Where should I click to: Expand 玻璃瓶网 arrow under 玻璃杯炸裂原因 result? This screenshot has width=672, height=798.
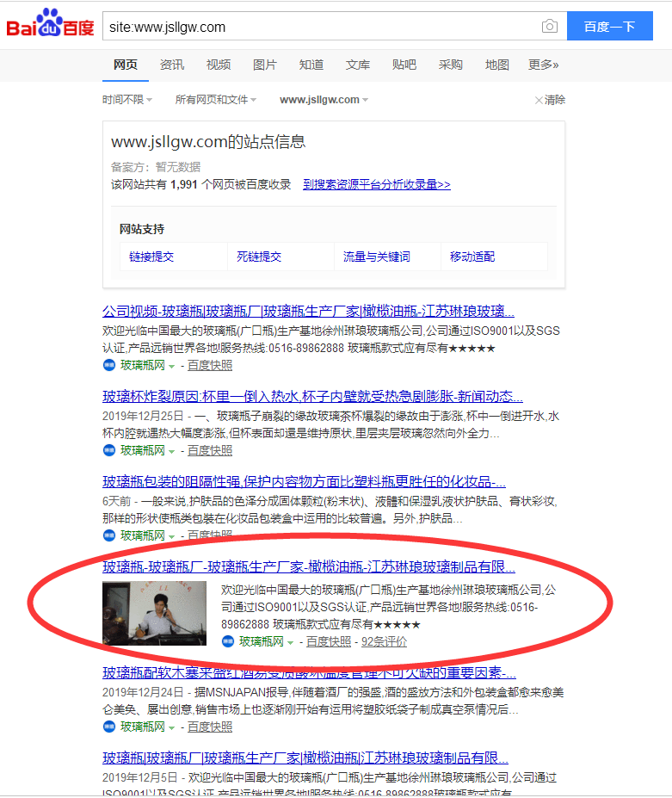click(x=171, y=451)
